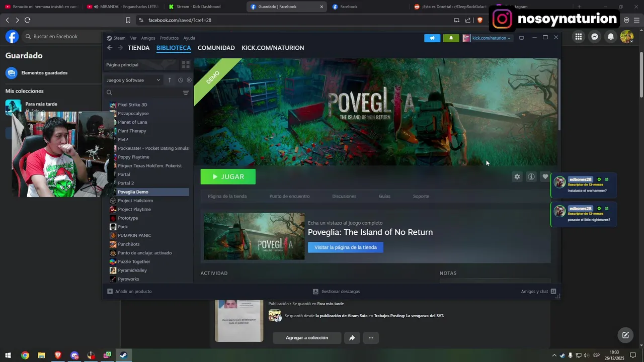The width and height of the screenshot is (644, 362).
Task: Click the library search field
Action: click(x=143, y=93)
